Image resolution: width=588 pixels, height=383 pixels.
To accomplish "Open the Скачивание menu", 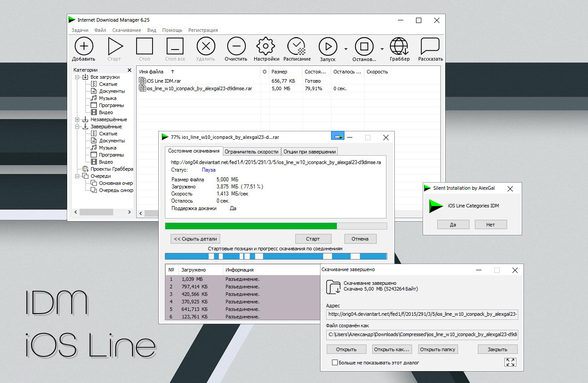I will coord(126,30).
